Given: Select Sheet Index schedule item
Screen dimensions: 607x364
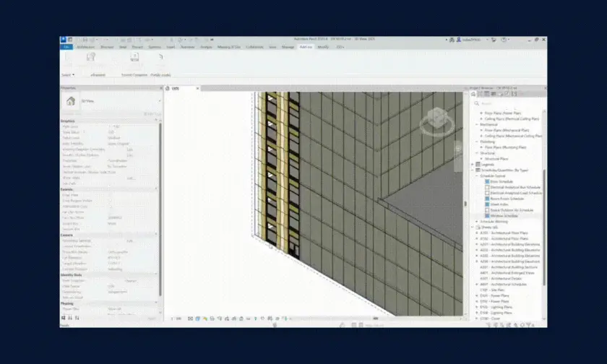Looking at the screenshot, I should 499,204.
